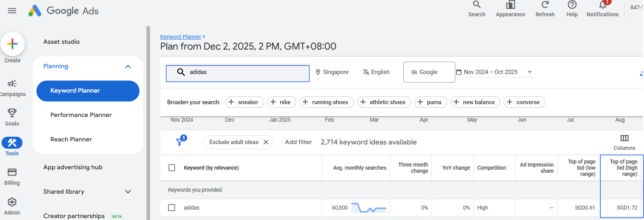
Task: Add 'running shoes' suggestion chip
Action: click(x=327, y=102)
